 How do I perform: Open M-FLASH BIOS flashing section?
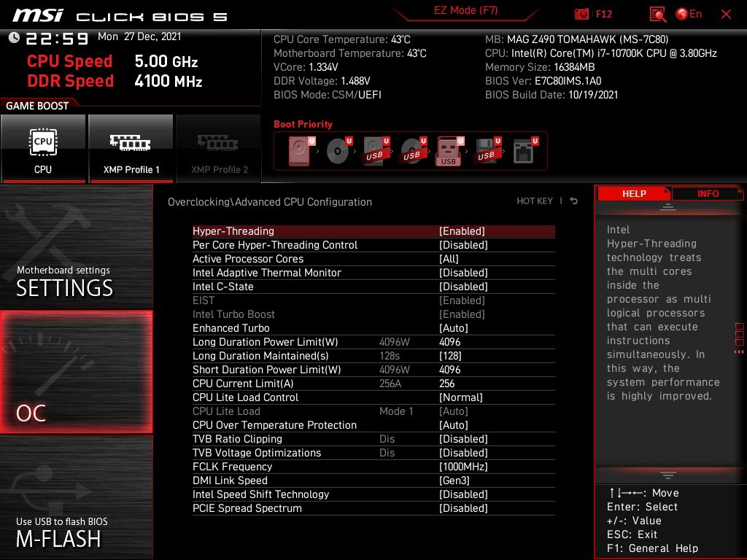(77, 497)
